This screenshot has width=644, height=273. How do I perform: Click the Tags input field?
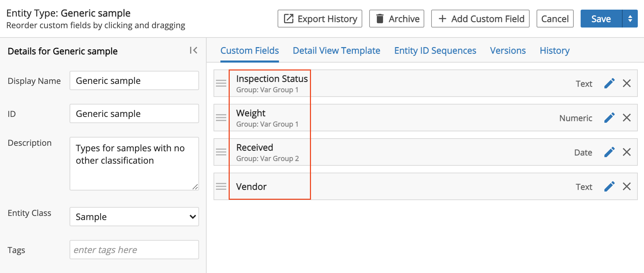click(x=134, y=250)
